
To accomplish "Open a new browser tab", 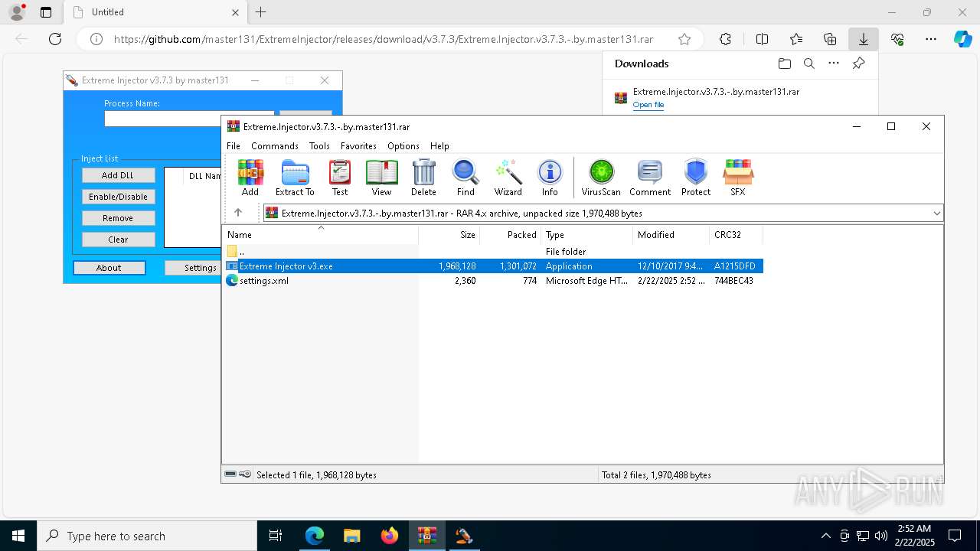I will point(260,12).
